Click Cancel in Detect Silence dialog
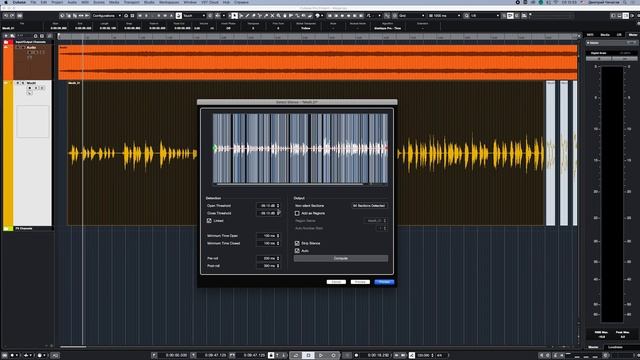 click(336, 282)
